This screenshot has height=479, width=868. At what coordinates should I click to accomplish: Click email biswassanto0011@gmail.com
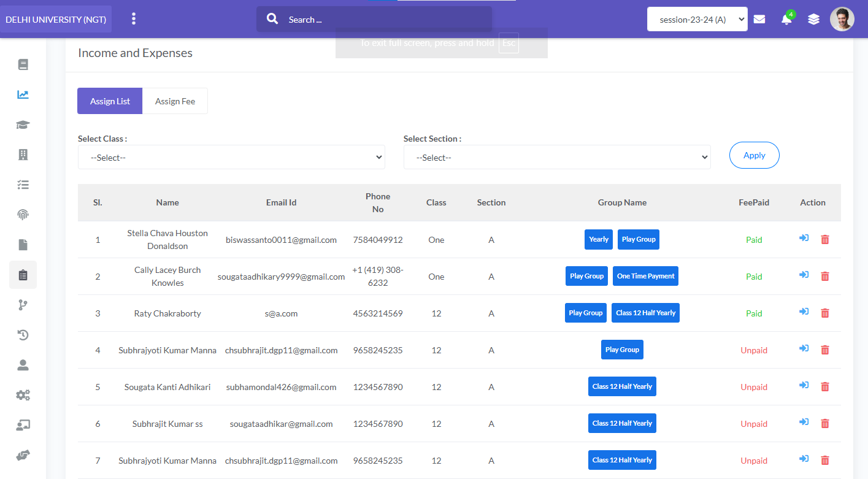(x=281, y=240)
